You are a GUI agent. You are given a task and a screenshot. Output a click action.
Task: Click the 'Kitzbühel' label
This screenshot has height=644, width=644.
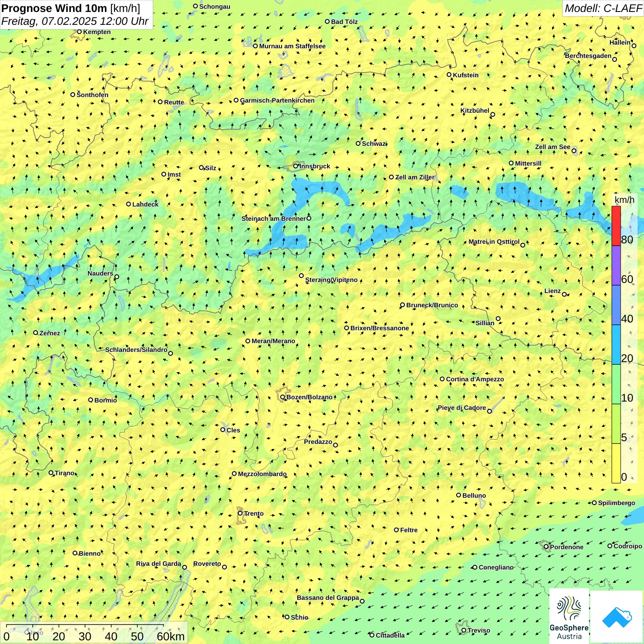click(475, 110)
